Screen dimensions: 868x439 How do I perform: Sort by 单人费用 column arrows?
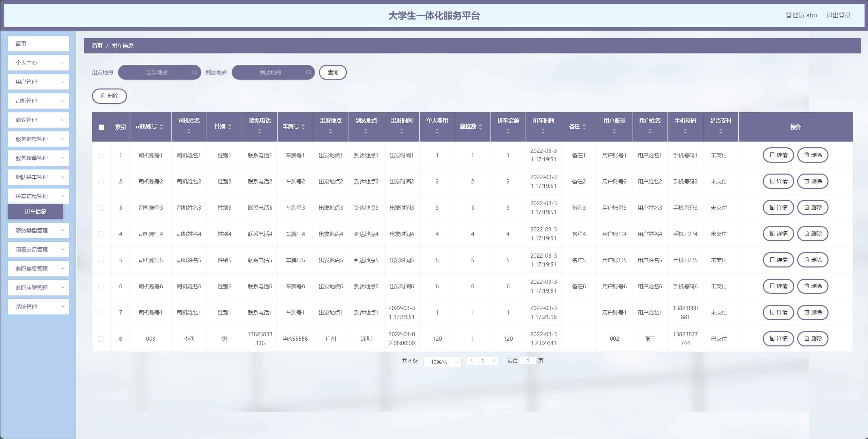pyautogui.click(x=437, y=131)
